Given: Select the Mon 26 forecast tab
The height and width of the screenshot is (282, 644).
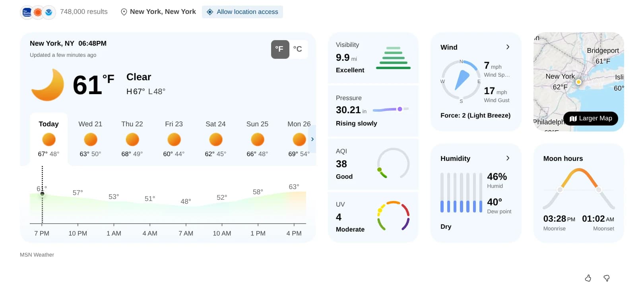Looking at the screenshot, I should tap(298, 139).
